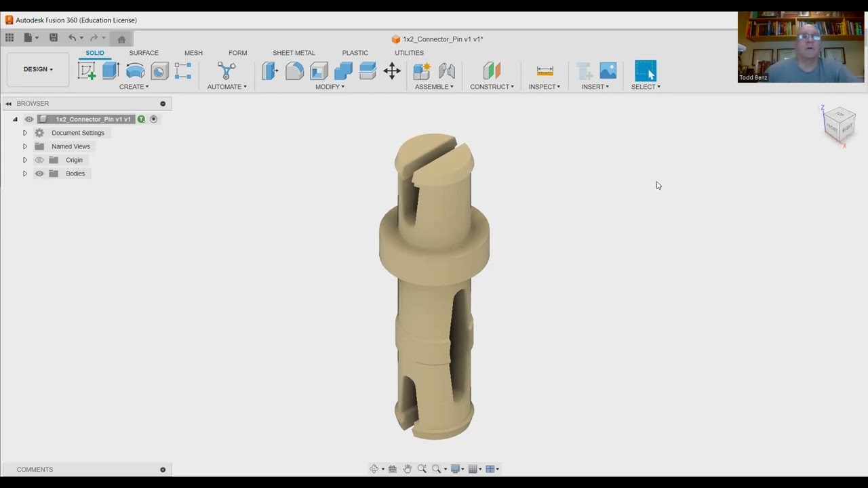
Task: Toggle visibility of 1x2_Connector_Pin component
Action: pyautogui.click(x=29, y=119)
